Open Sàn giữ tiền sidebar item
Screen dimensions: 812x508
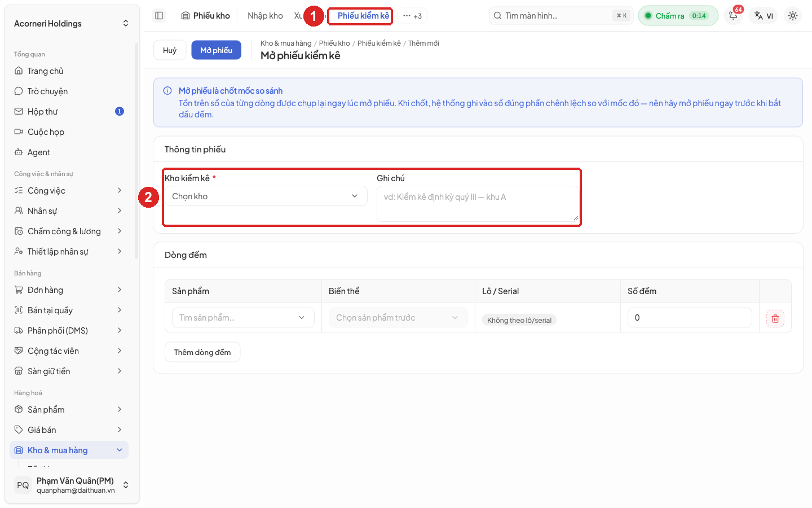pyautogui.click(x=69, y=371)
